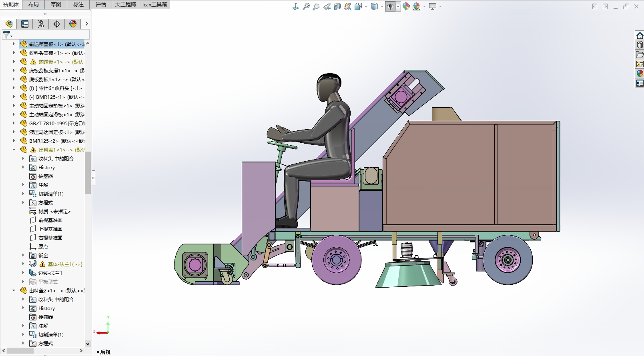Switch to 草图 tab
Image resolution: width=644 pixels, height=356 pixels.
point(56,4)
